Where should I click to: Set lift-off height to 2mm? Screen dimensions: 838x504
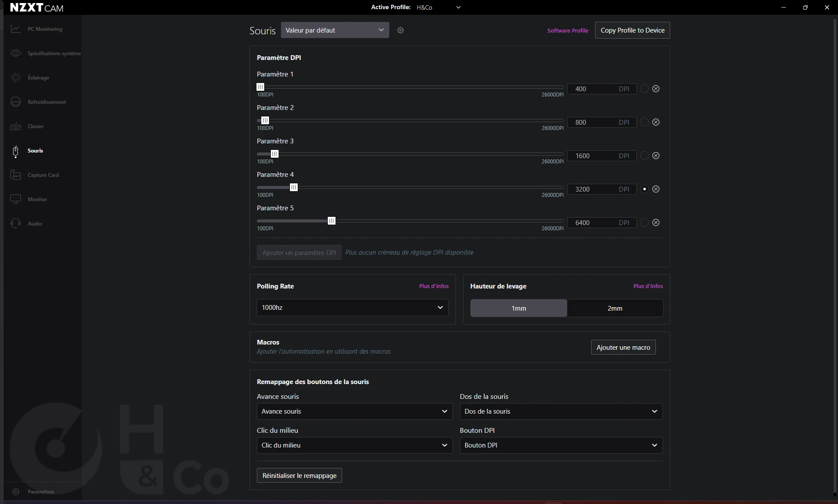coord(615,308)
